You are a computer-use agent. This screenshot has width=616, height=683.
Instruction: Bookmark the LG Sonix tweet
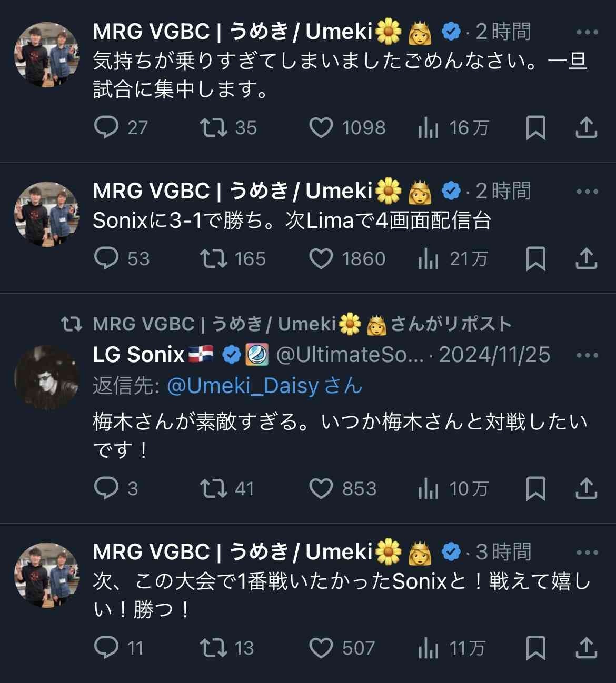coord(535,488)
